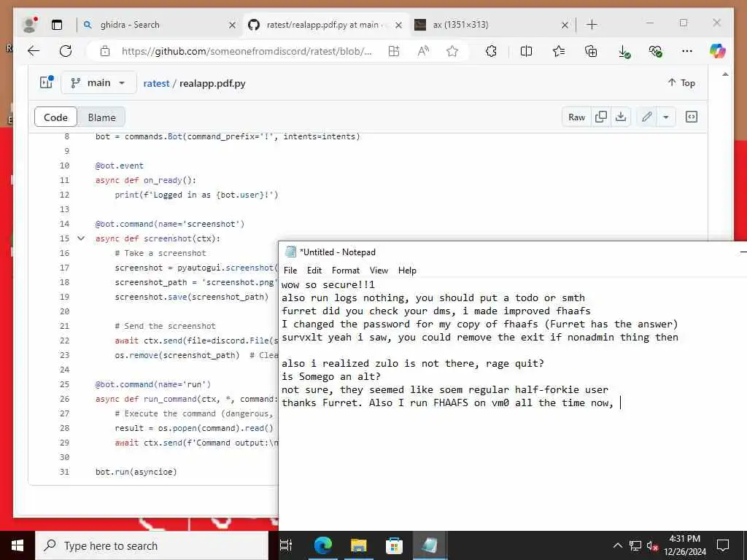
Task: Show hidden system tray icons chevron
Action: (617, 545)
